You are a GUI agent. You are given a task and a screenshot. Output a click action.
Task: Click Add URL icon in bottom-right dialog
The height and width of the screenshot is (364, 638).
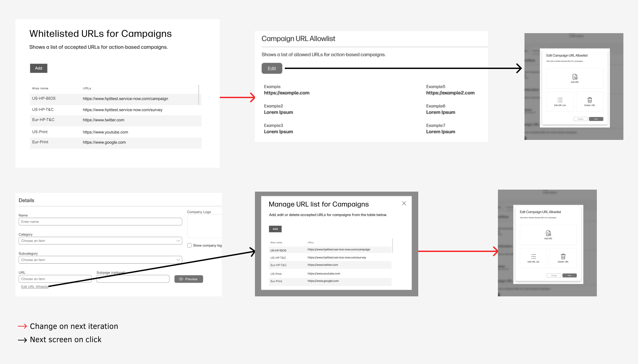(548, 233)
